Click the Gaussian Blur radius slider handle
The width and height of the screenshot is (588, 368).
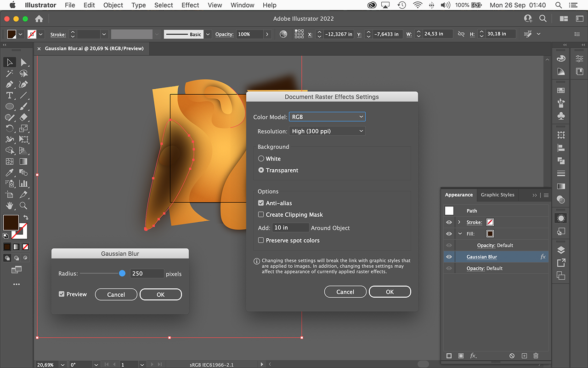pos(122,274)
